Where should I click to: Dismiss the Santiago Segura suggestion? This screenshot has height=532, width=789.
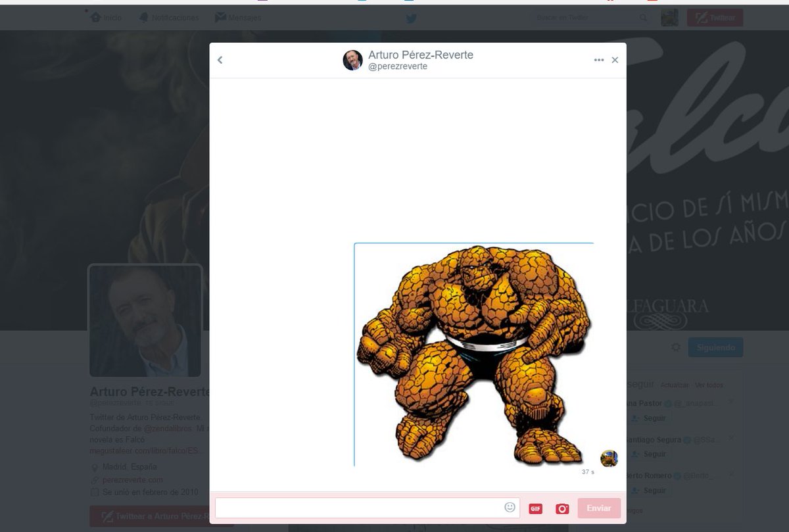[732, 437]
